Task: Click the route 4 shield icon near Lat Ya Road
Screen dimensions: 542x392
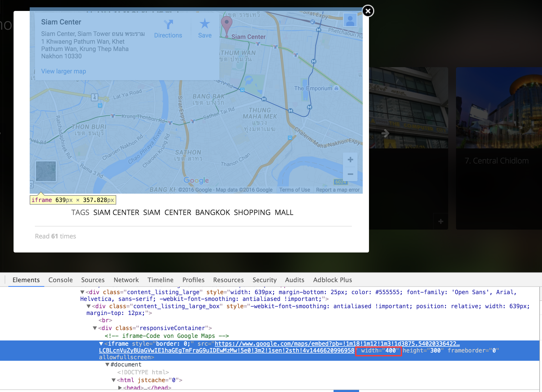Action: tap(95, 97)
